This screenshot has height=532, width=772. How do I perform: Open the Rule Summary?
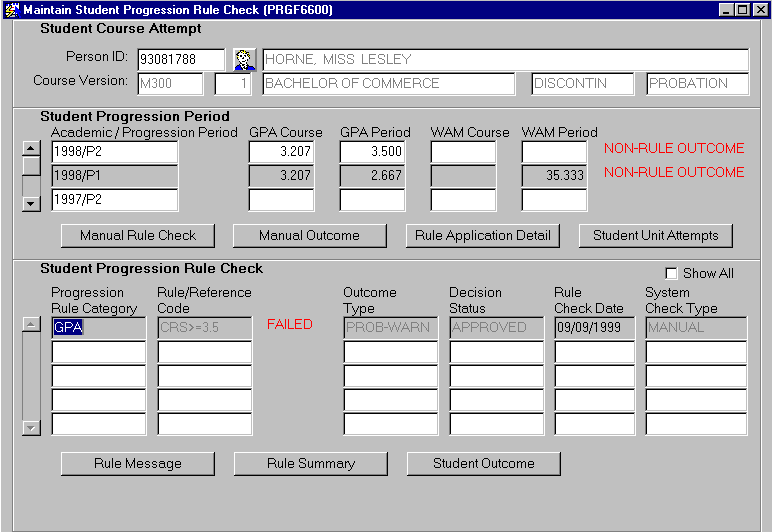point(311,464)
